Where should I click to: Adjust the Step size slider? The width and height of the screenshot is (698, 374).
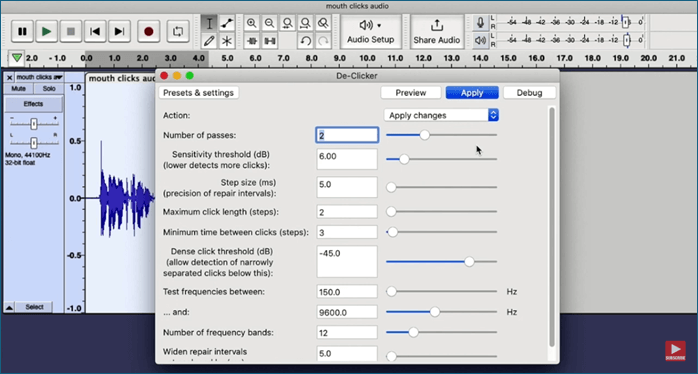point(391,187)
